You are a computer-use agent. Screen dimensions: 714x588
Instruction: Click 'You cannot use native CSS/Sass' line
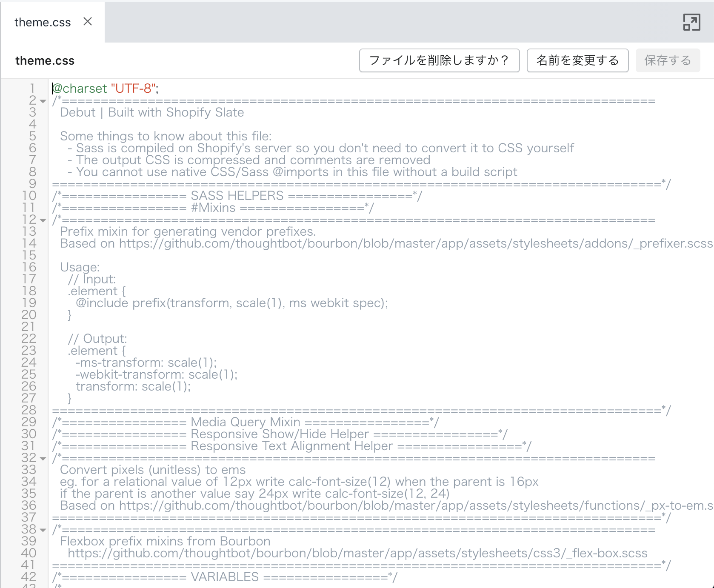(x=292, y=172)
